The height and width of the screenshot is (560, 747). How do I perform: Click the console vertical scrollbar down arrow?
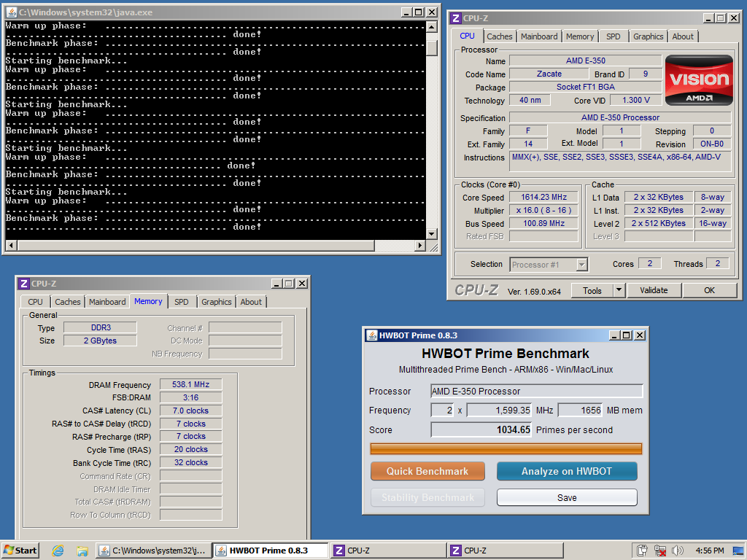(431, 233)
